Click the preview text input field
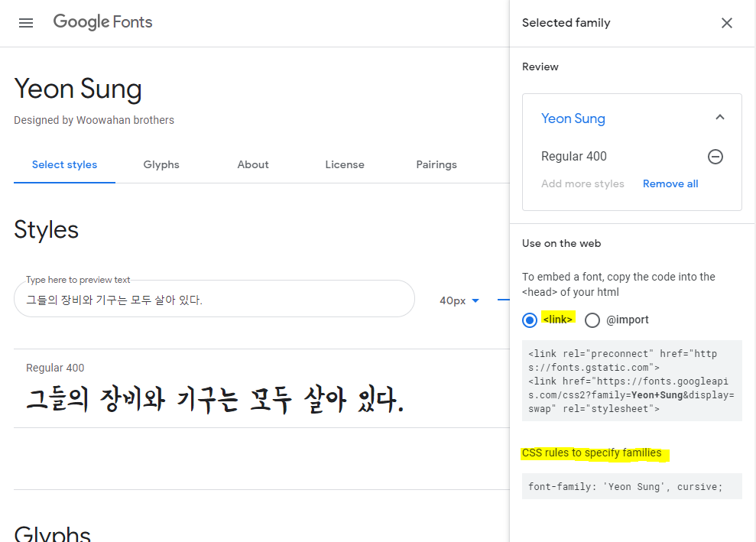This screenshot has height=542, width=756. (214, 300)
